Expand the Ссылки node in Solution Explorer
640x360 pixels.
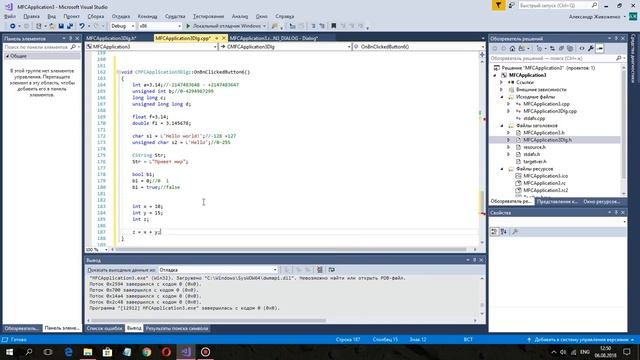[502, 82]
